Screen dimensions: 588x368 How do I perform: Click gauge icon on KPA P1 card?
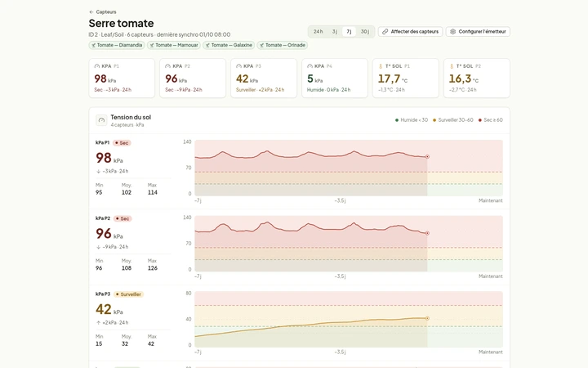coord(96,66)
